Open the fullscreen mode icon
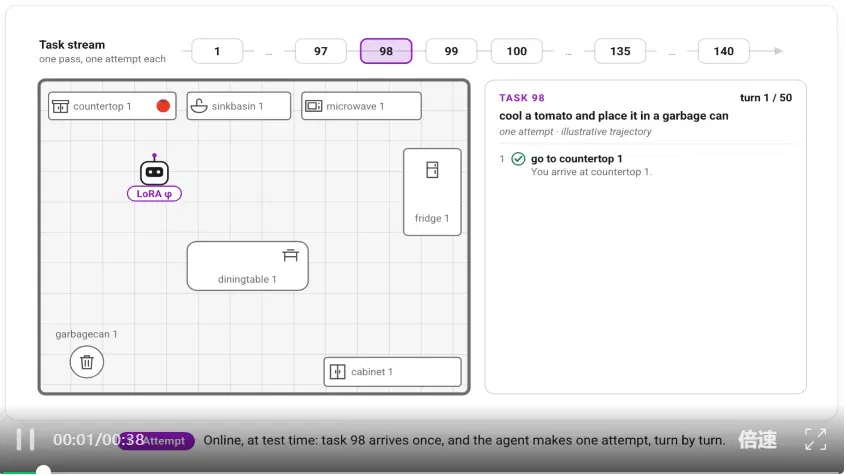Image resolution: width=846 pixels, height=475 pixels. click(x=815, y=439)
